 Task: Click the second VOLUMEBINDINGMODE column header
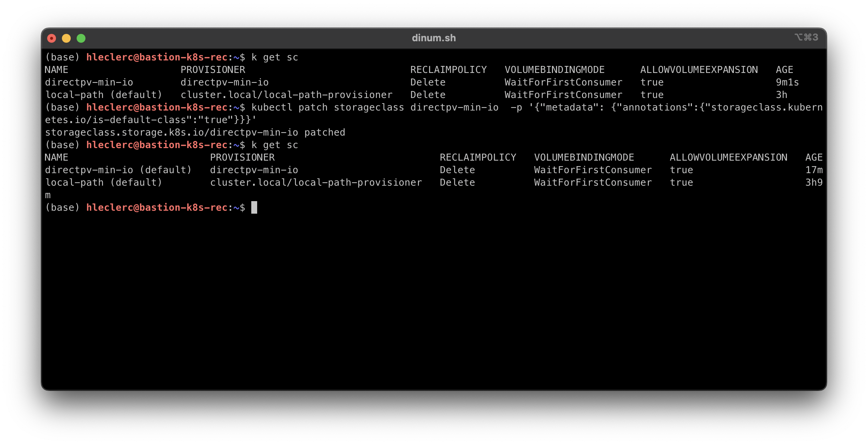click(584, 158)
